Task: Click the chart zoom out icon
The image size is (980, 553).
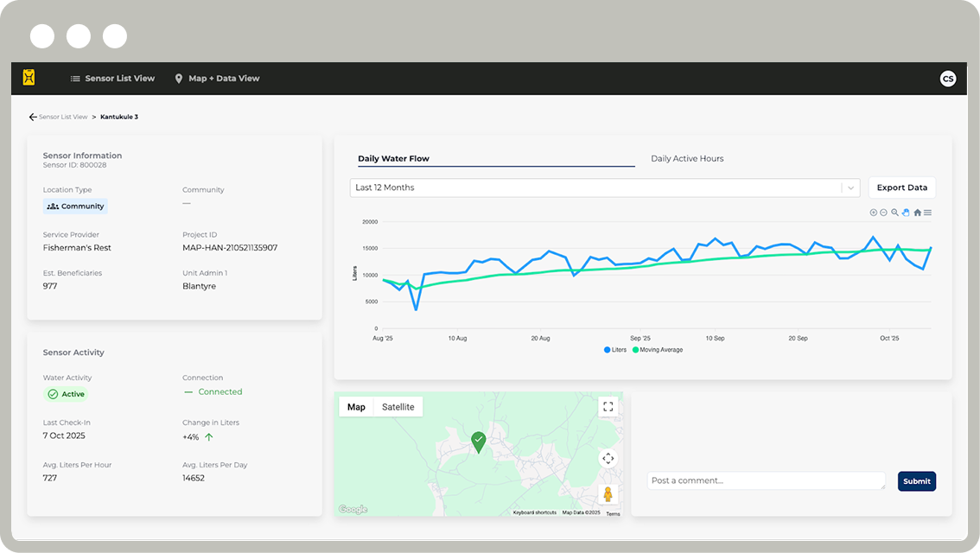Action: [x=883, y=213]
